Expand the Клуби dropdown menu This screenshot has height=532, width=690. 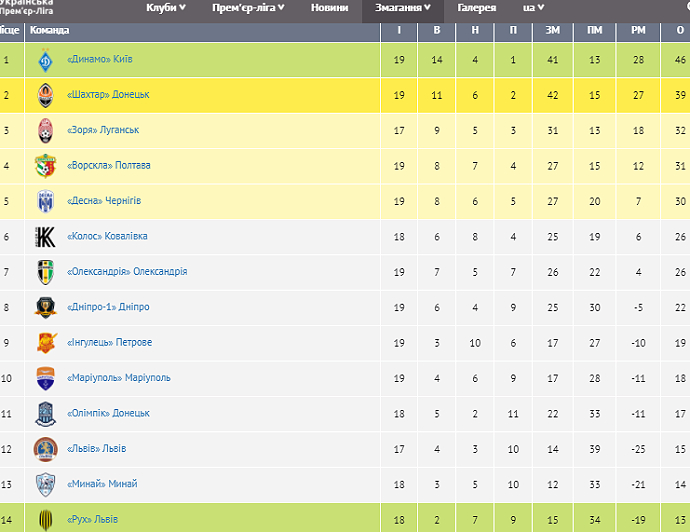(x=167, y=8)
